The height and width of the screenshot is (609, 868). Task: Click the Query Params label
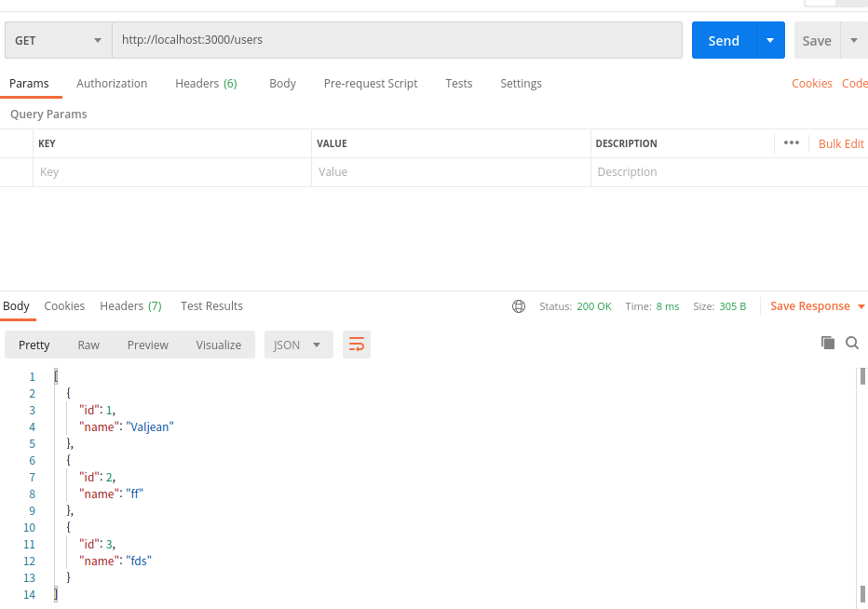pyautogui.click(x=48, y=114)
